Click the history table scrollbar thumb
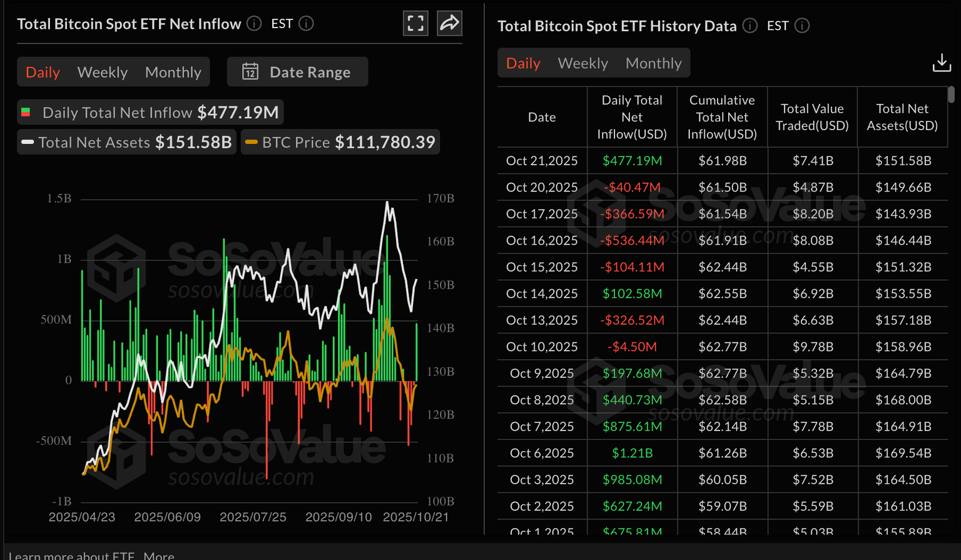This screenshot has height=560, width=961. pyautogui.click(x=951, y=94)
